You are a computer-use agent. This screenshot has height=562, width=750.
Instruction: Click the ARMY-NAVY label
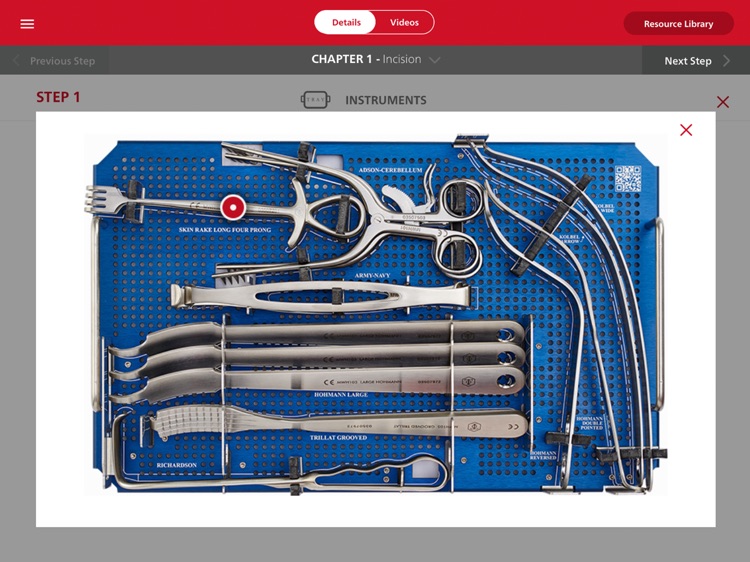[x=372, y=275]
